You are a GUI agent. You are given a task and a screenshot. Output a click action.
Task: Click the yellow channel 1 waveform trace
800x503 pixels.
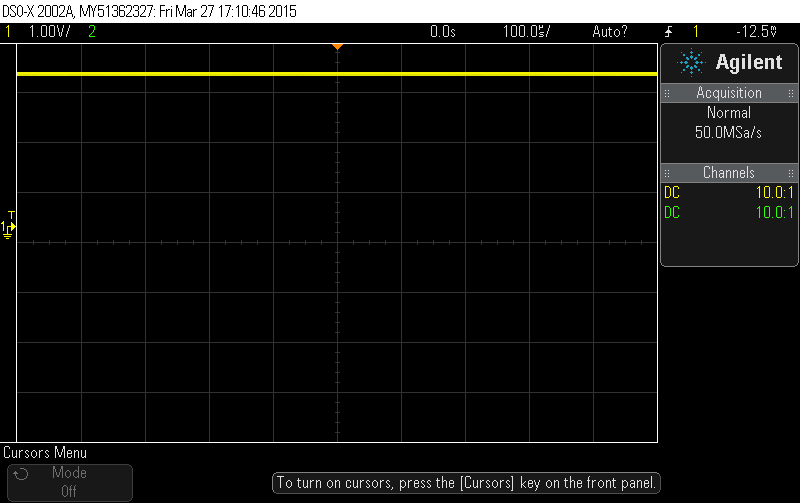[337, 74]
